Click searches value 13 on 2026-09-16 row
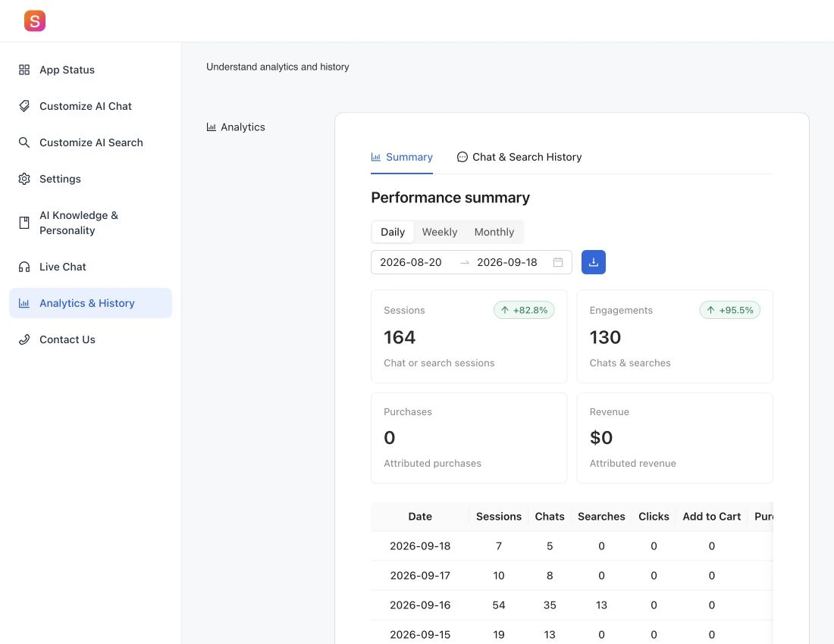The height and width of the screenshot is (644, 834). tap(601, 605)
